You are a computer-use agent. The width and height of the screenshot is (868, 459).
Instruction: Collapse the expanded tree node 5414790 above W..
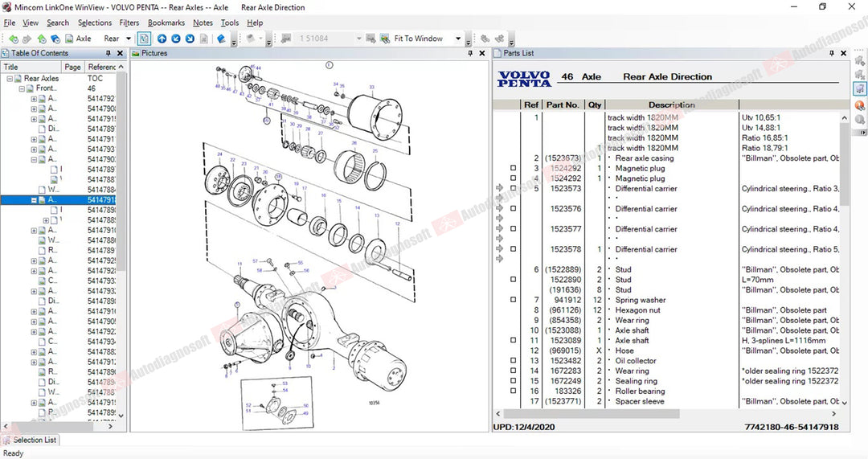[x=34, y=159]
